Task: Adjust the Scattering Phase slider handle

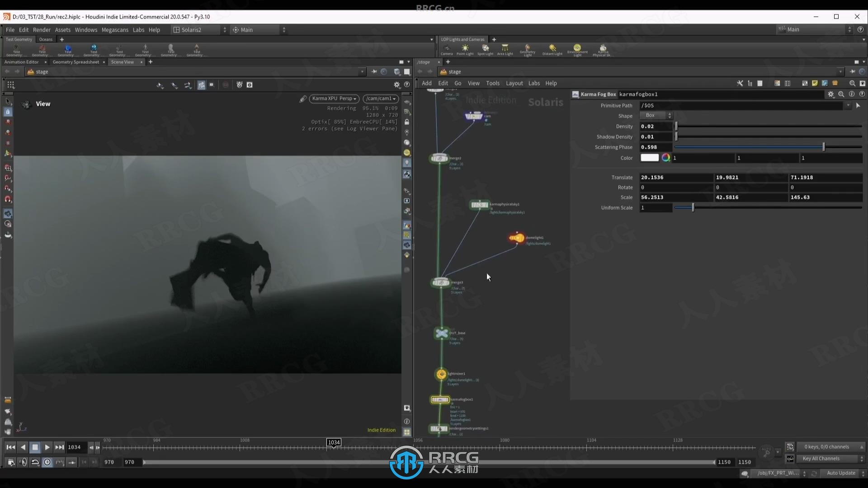Action: [823, 147]
